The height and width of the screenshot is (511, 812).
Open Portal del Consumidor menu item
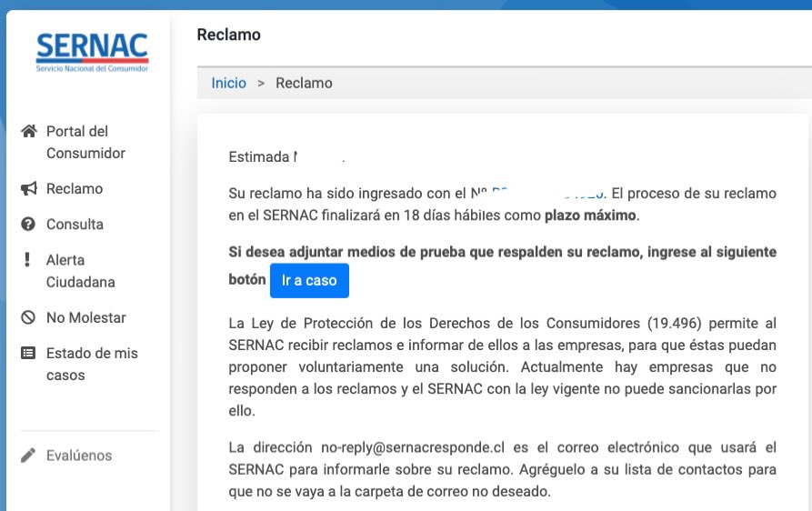85,142
